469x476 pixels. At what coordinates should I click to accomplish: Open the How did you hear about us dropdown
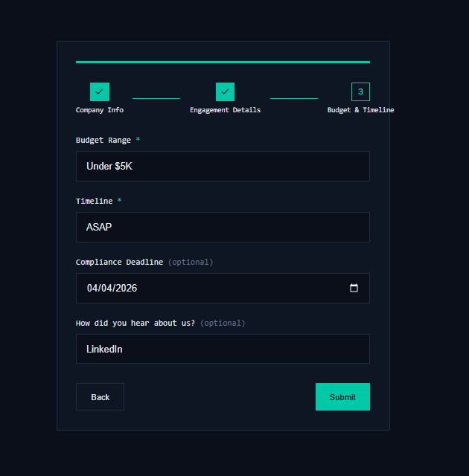point(223,349)
